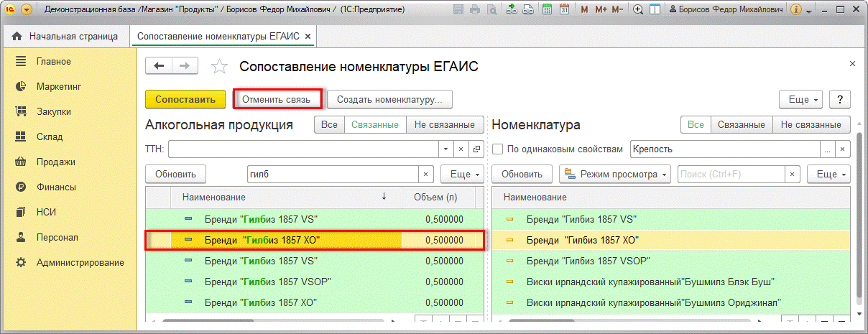Click the Сопоставить button

pyautogui.click(x=185, y=99)
